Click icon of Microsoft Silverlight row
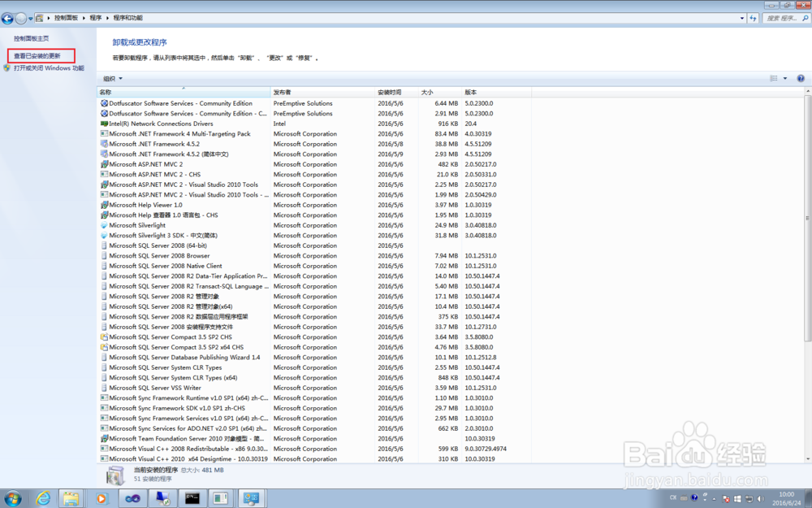Screen dimensions: 812x508 104,225
